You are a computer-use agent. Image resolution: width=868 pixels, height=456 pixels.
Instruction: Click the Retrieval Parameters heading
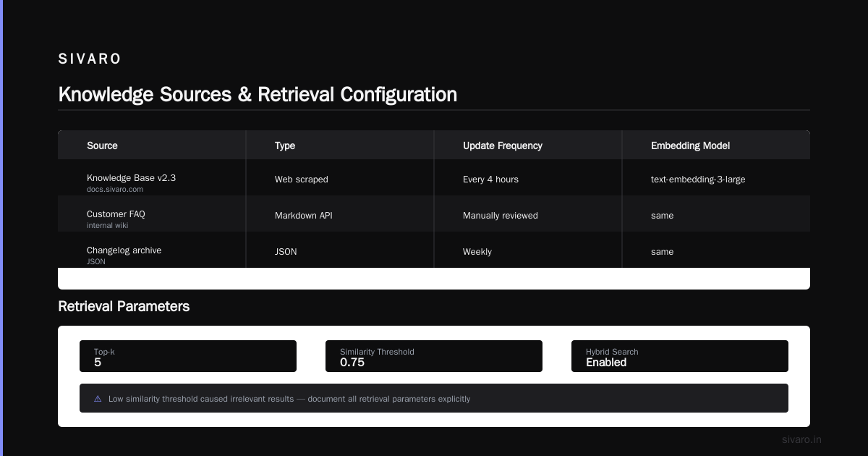tap(124, 306)
